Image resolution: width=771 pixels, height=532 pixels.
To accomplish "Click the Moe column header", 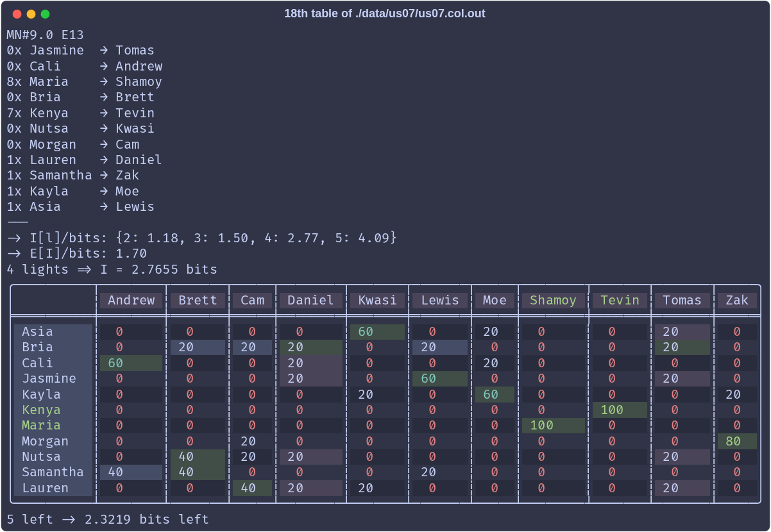I will [495, 300].
